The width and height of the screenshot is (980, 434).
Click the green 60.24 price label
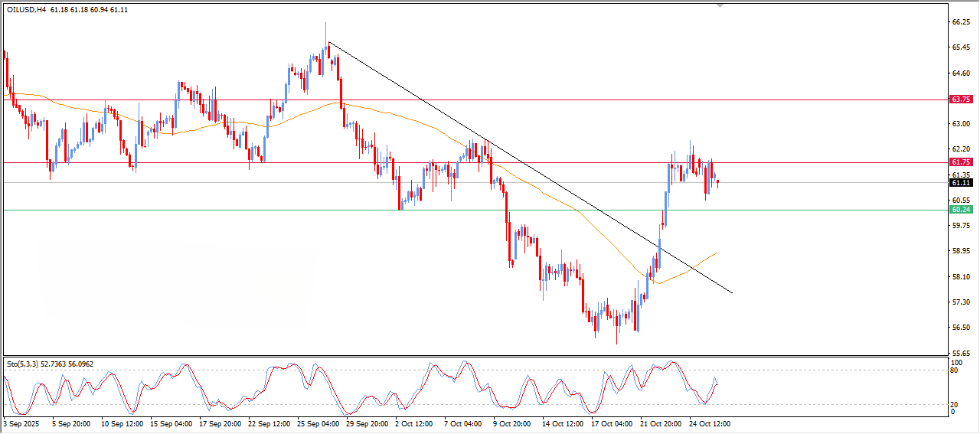(x=960, y=210)
